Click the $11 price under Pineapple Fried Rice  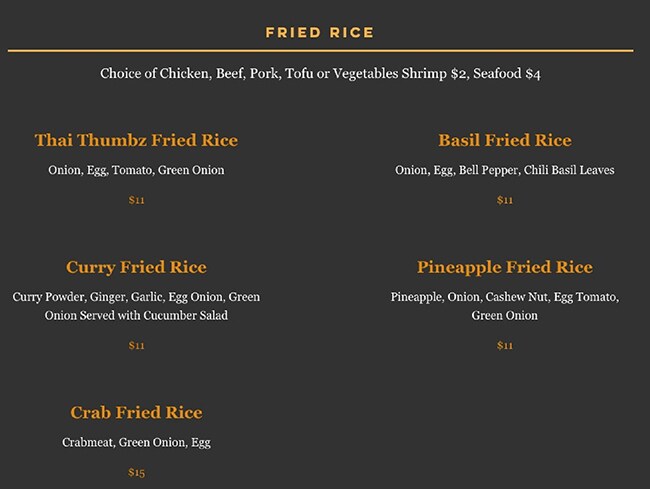pyautogui.click(x=505, y=346)
